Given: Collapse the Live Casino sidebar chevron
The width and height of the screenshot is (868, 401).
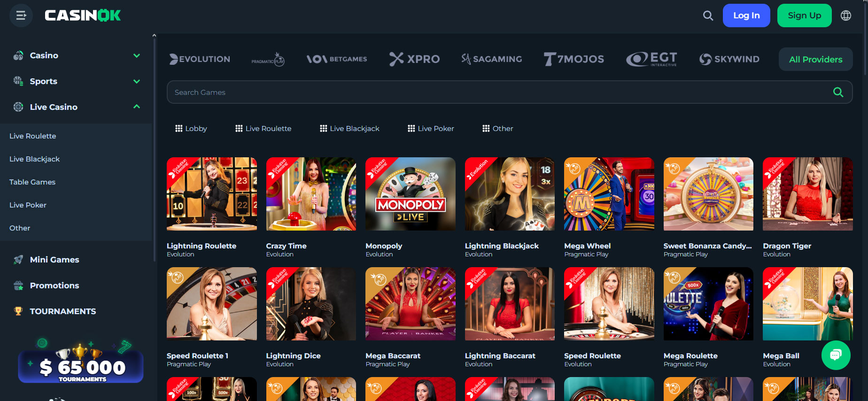Looking at the screenshot, I should [x=137, y=107].
